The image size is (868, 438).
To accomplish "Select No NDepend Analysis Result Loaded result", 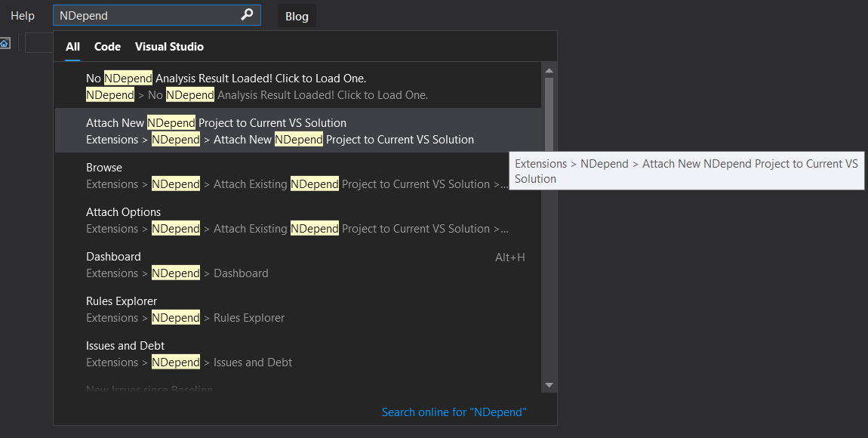I will 298,86.
